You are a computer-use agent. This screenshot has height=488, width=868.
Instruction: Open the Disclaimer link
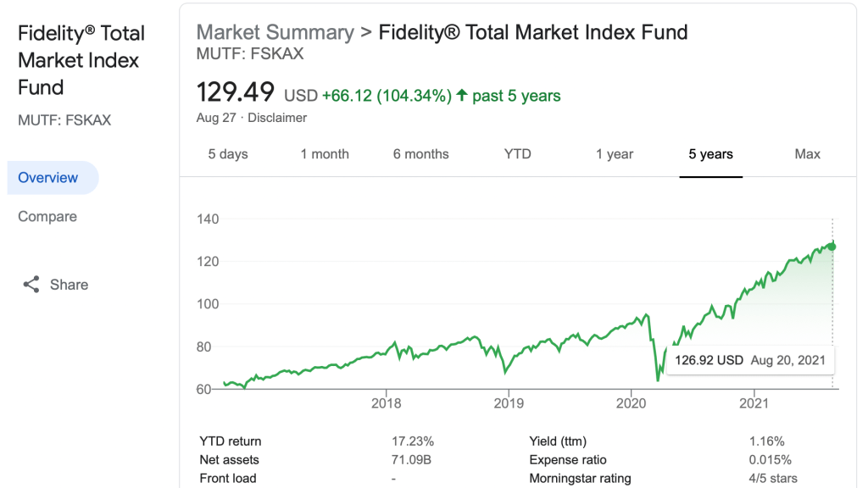coord(277,118)
